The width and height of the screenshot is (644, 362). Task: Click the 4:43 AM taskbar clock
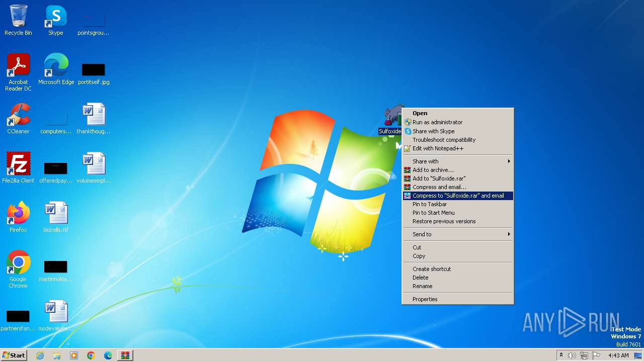pyautogui.click(x=618, y=355)
